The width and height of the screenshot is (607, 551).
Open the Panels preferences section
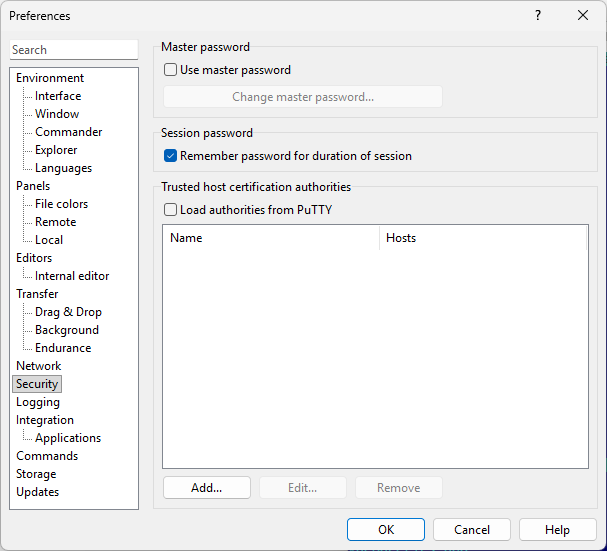click(x=33, y=186)
